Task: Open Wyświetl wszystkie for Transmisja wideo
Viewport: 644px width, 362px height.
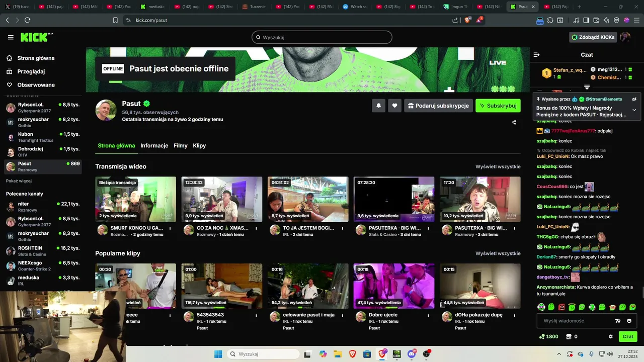Action: (498, 166)
